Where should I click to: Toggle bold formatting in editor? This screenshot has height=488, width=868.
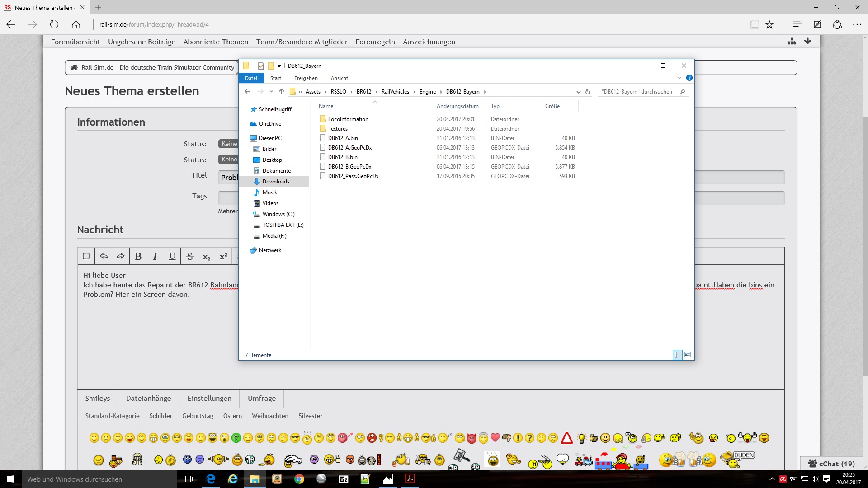pyautogui.click(x=138, y=256)
